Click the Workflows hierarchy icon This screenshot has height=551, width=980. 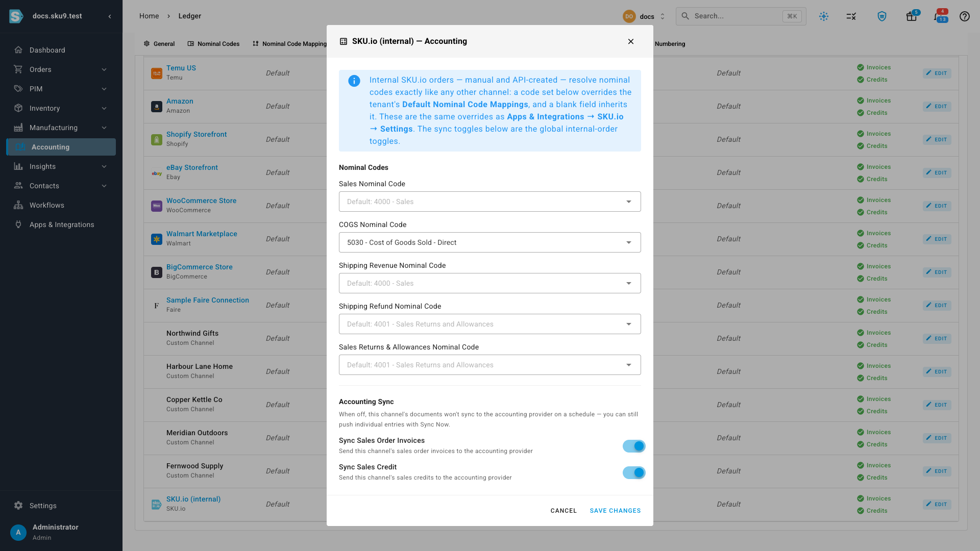(x=18, y=205)
